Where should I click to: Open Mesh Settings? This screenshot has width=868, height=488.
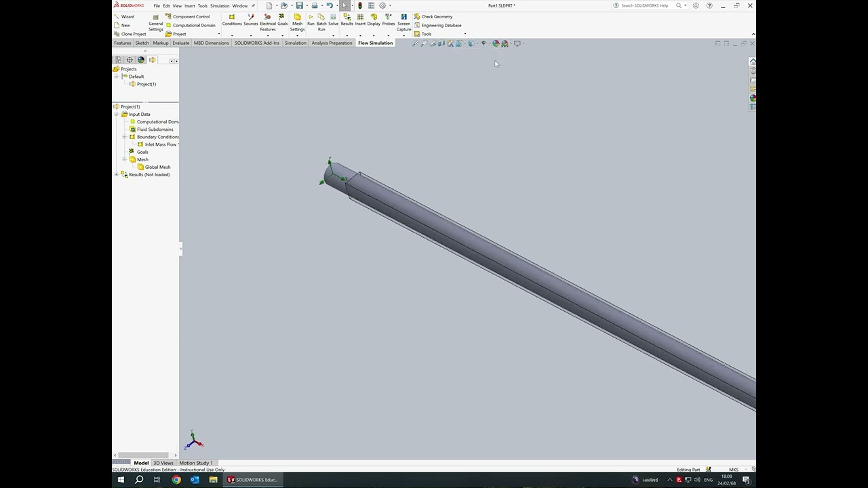(297, 23)
